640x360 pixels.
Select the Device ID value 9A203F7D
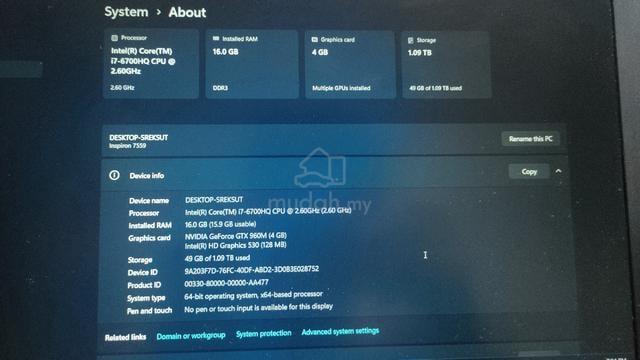(x=251, y=270)
